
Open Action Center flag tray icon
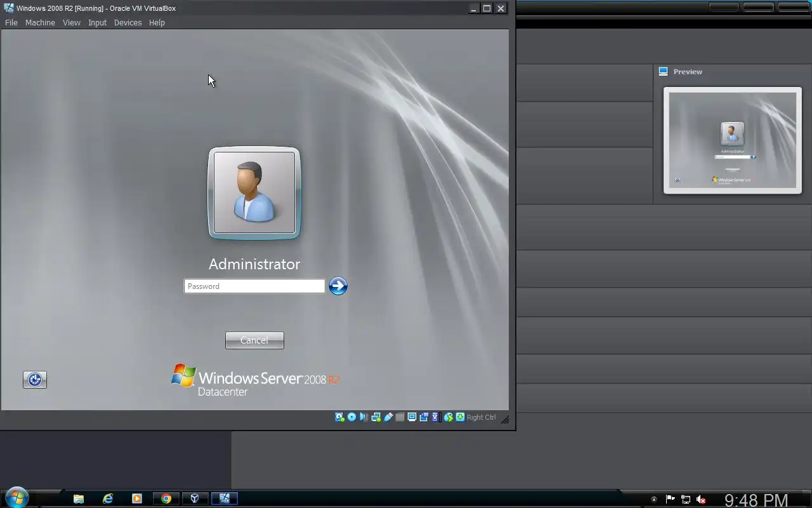(670, 500)
